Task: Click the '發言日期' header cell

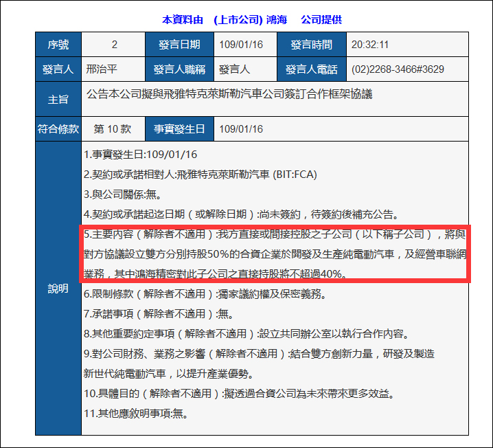Action: click(179, 45)
